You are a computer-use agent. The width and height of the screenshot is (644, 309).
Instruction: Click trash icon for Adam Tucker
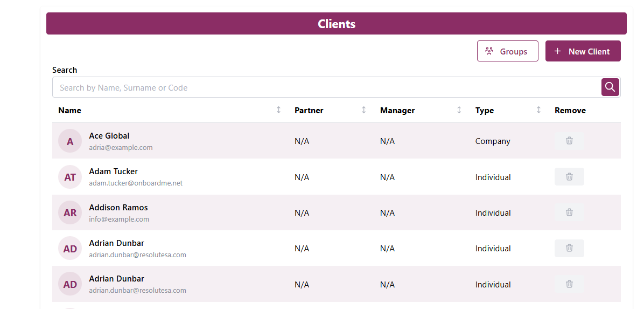(x=569, y=177)
